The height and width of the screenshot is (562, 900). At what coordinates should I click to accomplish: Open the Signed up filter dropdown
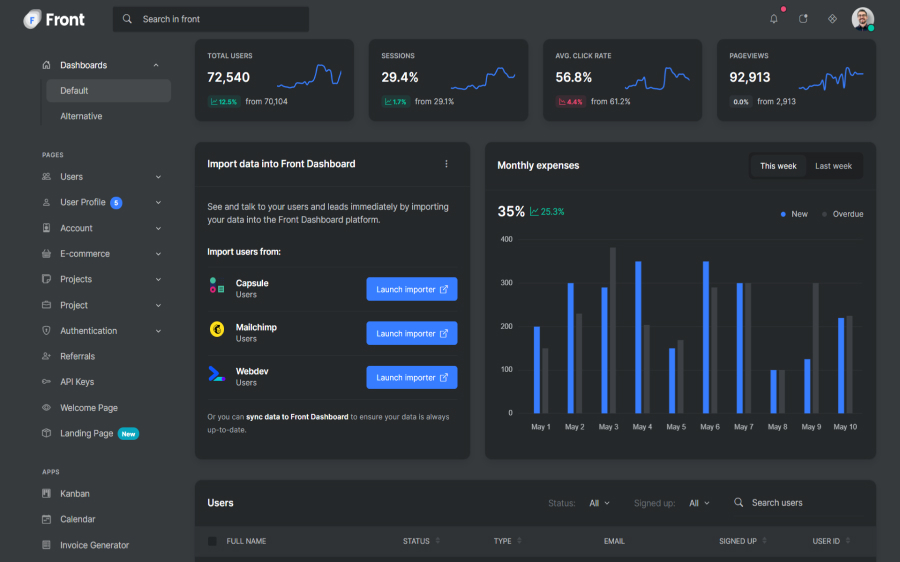[699, 503]
